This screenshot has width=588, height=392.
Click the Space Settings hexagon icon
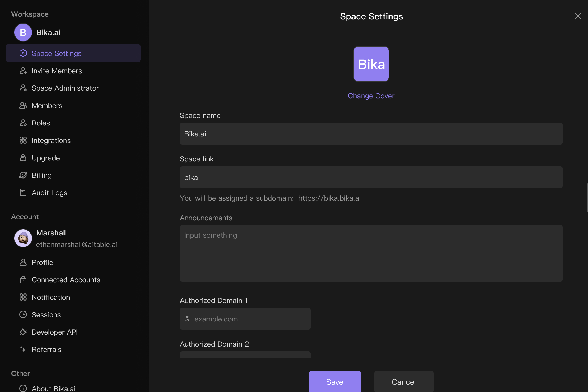click(x=23, y=53)
